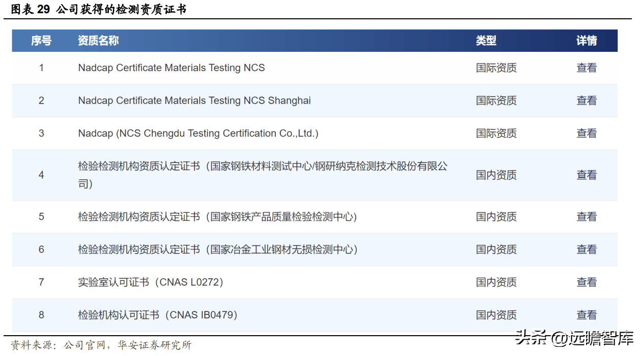Screen dimensions: 644x356
Task: Click 国内资质 in CNAS L0272 row
Action: click(x=496, y=282)
